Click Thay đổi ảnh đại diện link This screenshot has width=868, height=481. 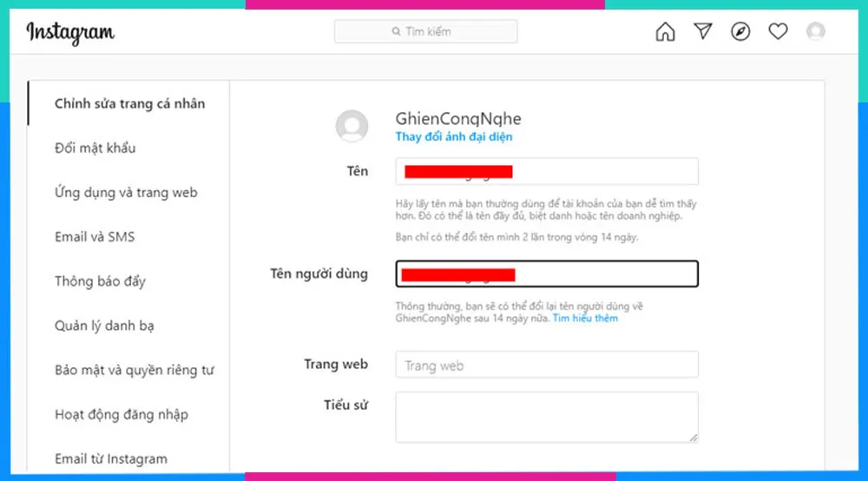453,136
